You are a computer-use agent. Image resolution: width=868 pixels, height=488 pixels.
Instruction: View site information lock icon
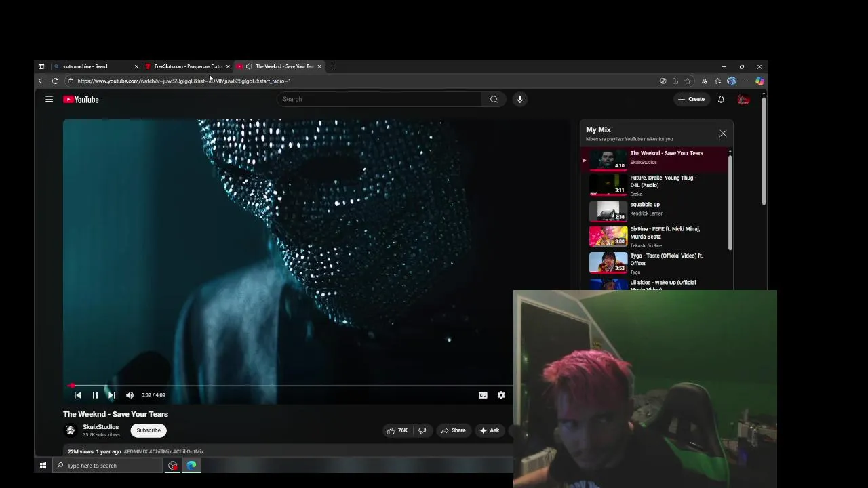(x=71, y=81)
